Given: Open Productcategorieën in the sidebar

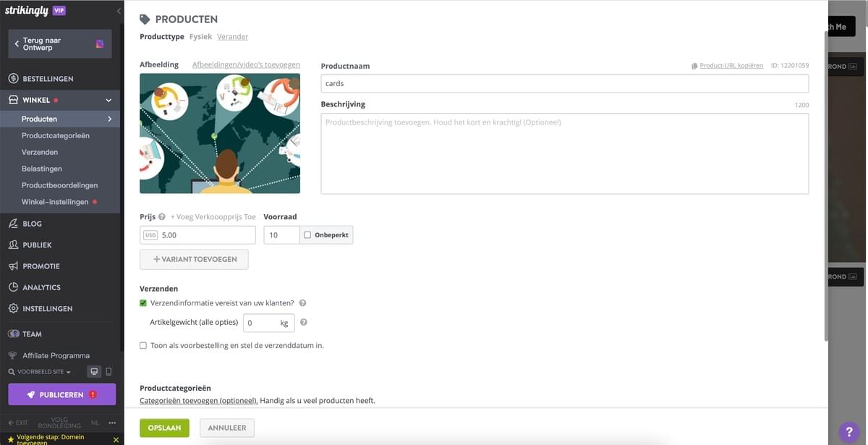Looking at the screenshot, I should tap(56, 135).
